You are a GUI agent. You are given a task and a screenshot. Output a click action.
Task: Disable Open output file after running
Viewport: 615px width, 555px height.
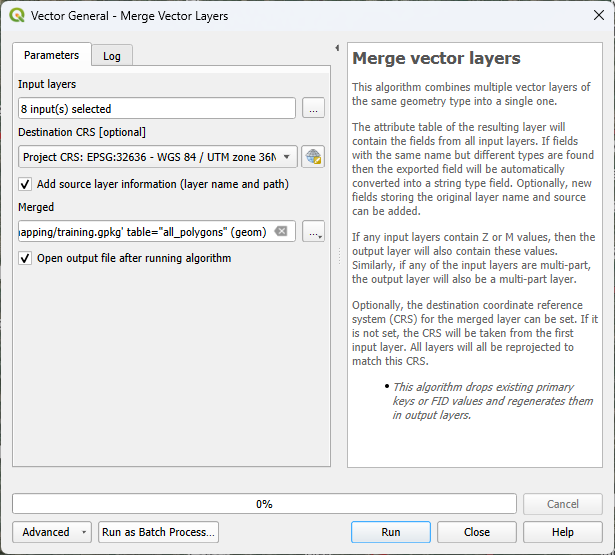pyautogui.click(x=25, y=258)
